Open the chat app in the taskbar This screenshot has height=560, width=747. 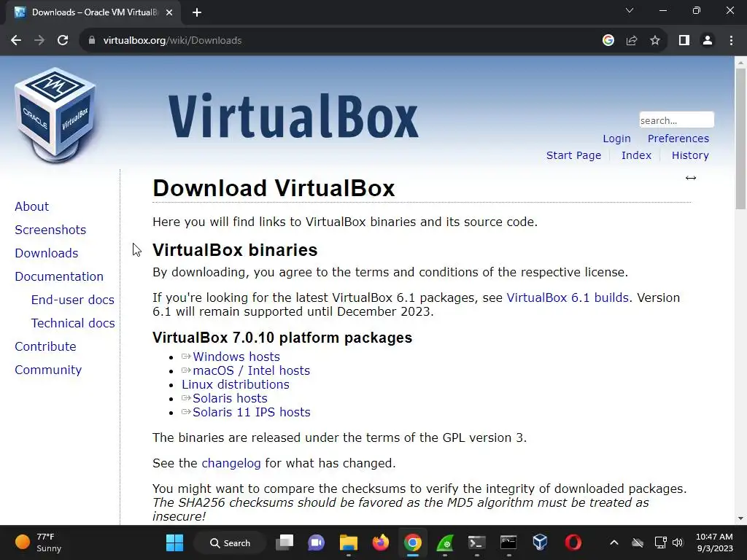click(x=317, y=542)
